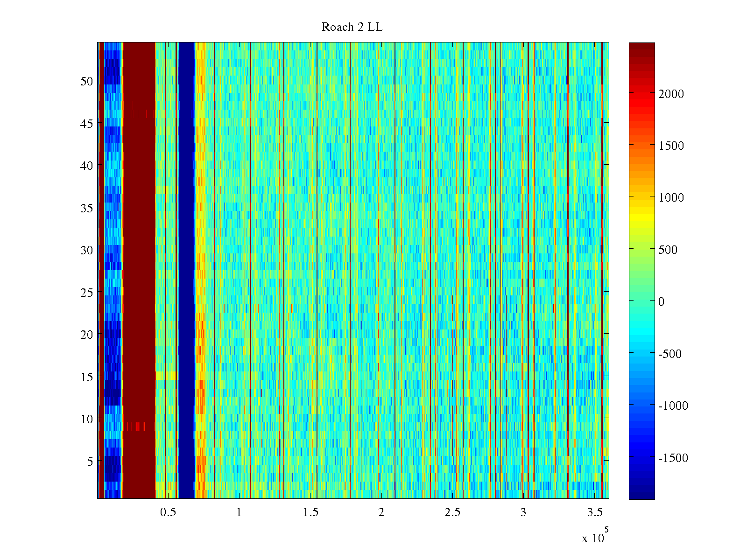Click y-axis tick label 45

click(x=87, y=123)
